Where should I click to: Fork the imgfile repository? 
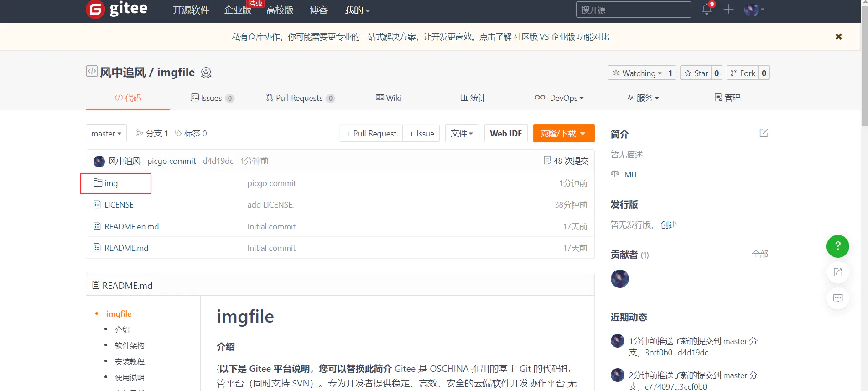(743, 73)
